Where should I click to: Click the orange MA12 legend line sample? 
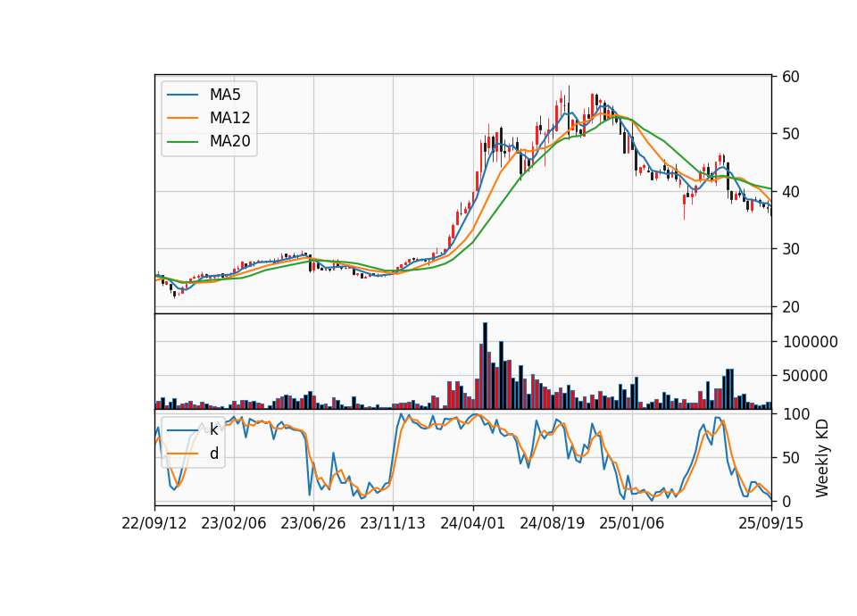pos(182,118)
